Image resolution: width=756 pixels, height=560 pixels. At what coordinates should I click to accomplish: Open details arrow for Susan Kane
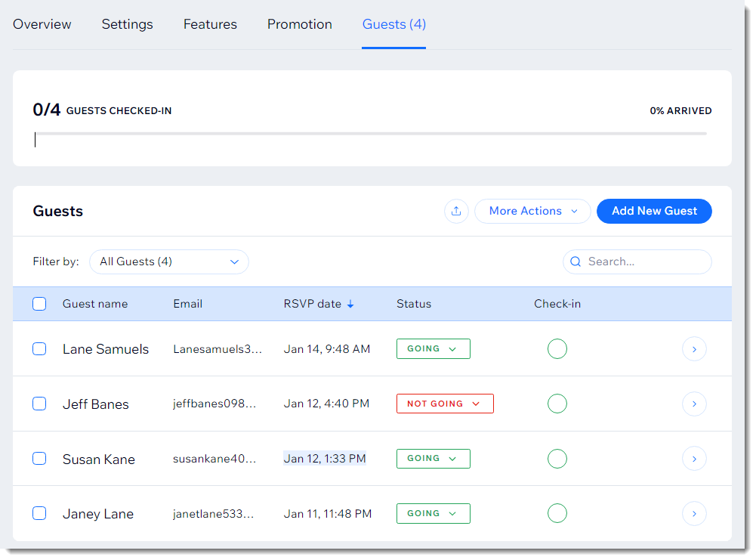tap(694, 459)
